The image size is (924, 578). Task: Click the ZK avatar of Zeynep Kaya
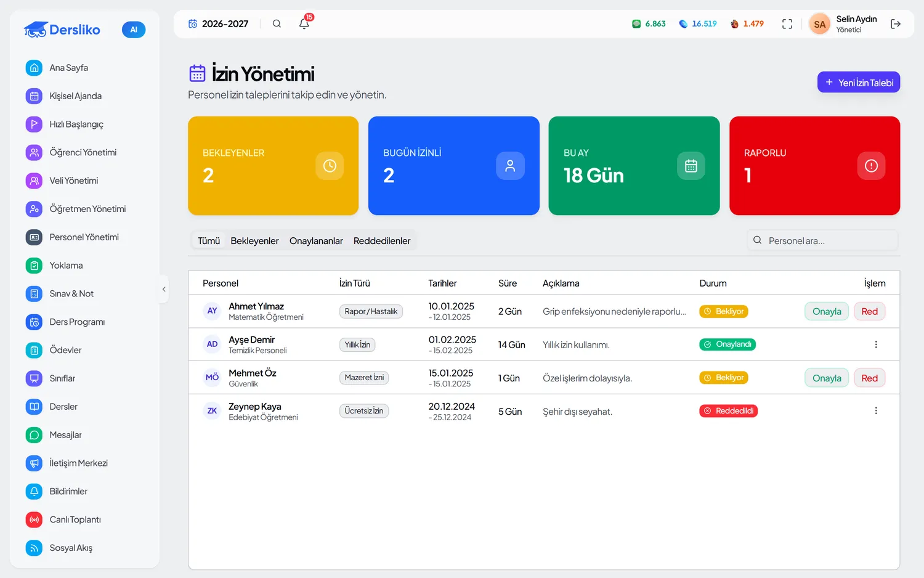212,411
